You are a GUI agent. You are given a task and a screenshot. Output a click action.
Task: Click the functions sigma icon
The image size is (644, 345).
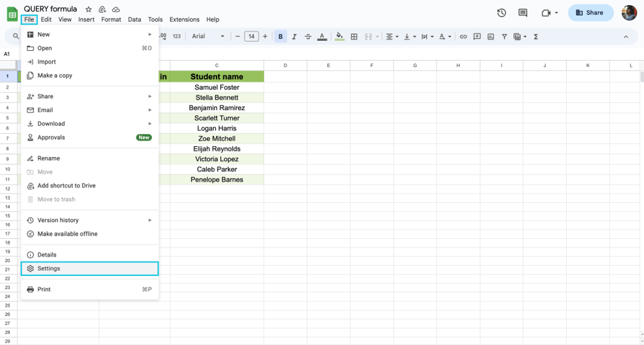tap(536, 37)
